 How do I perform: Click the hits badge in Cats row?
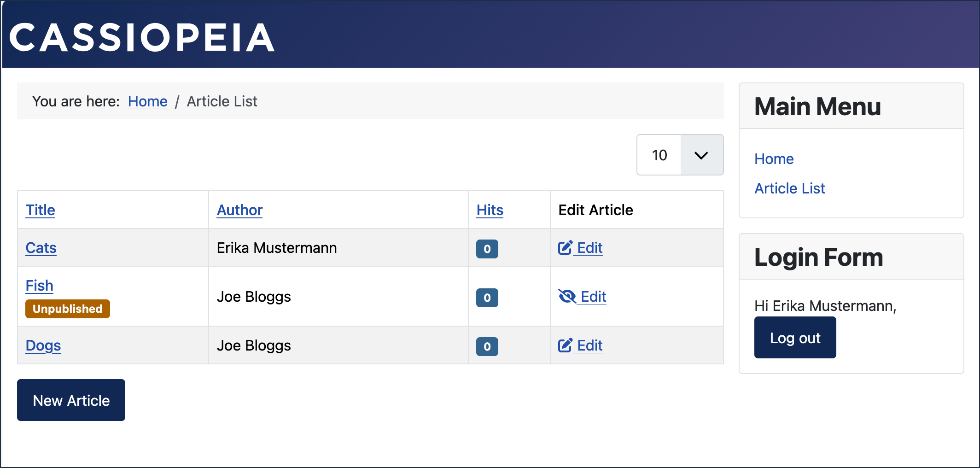point(487,249)
